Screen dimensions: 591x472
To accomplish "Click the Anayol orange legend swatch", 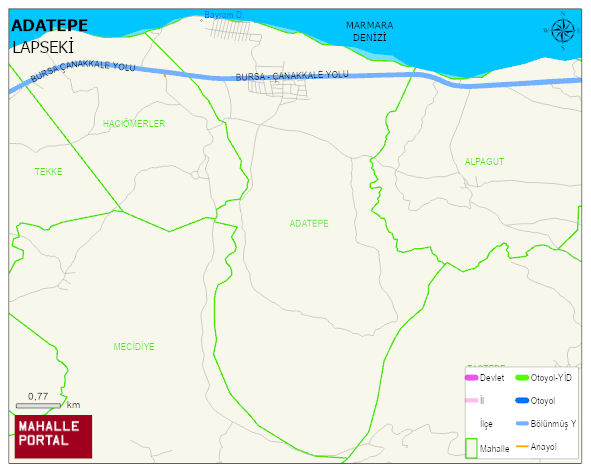I will (x=522, y=446).
